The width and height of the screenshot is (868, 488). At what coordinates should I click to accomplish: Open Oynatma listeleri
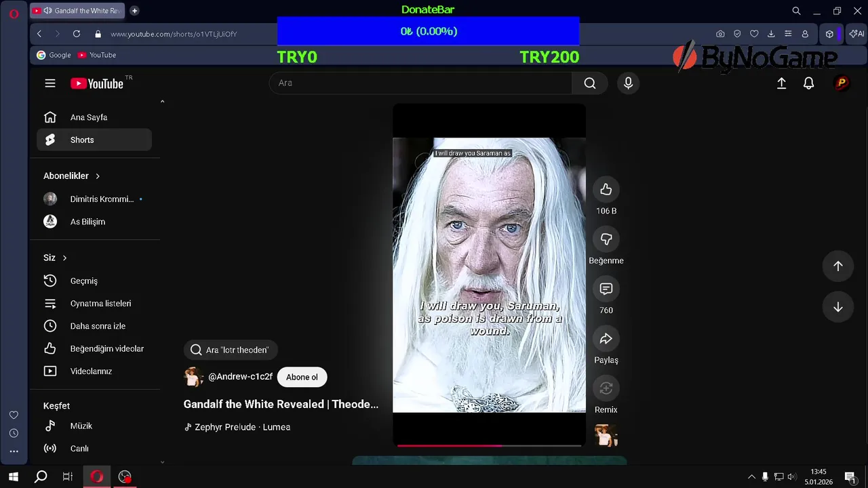coord(94,304)
